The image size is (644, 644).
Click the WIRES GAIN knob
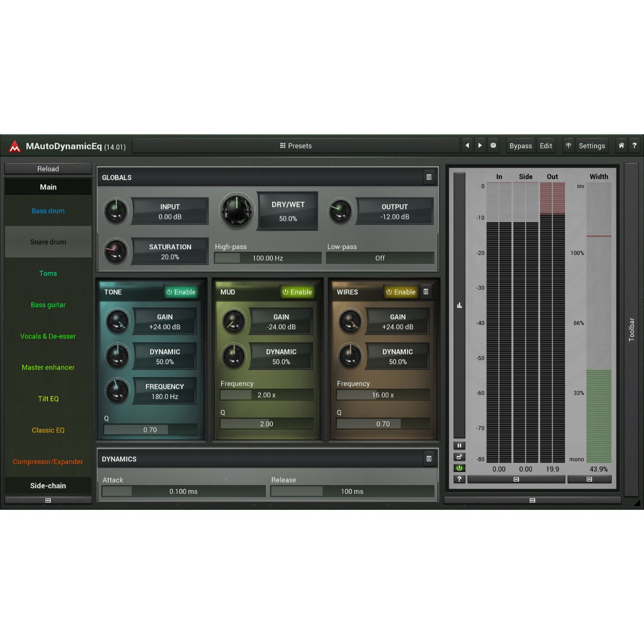(x=350, y=321)
